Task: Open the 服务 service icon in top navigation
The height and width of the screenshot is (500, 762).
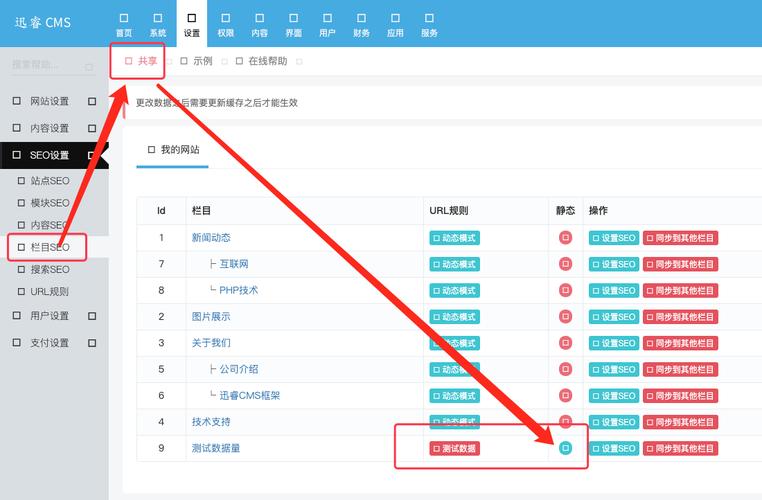Action: click(x=429, y=24)
